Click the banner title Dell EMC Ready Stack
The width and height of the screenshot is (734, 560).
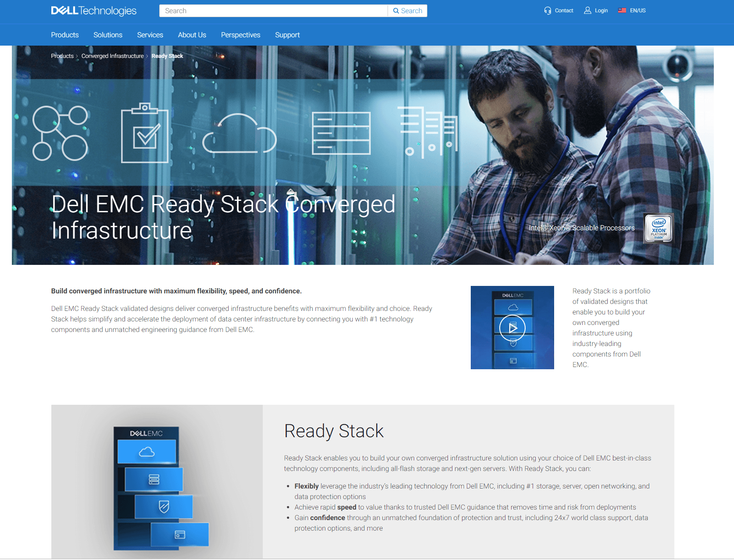(223, 217)
